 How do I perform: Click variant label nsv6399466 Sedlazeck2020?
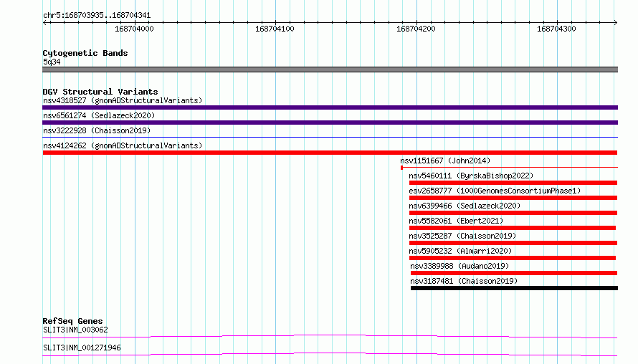coord(465,206)
